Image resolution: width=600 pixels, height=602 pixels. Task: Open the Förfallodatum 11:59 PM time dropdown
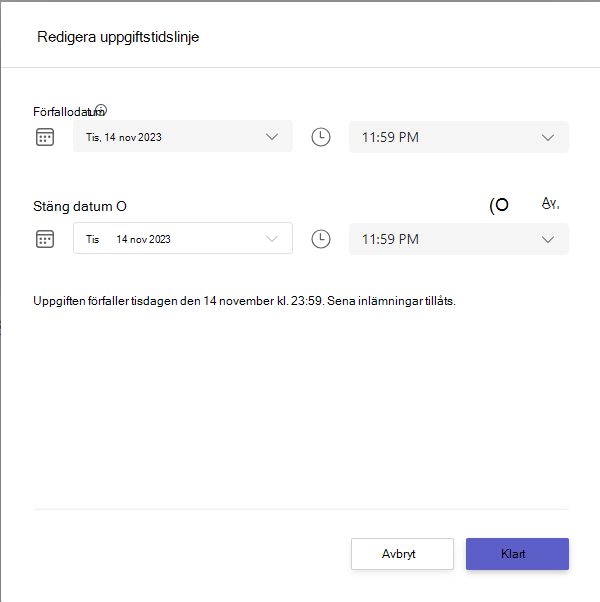(x=459, y=137)
